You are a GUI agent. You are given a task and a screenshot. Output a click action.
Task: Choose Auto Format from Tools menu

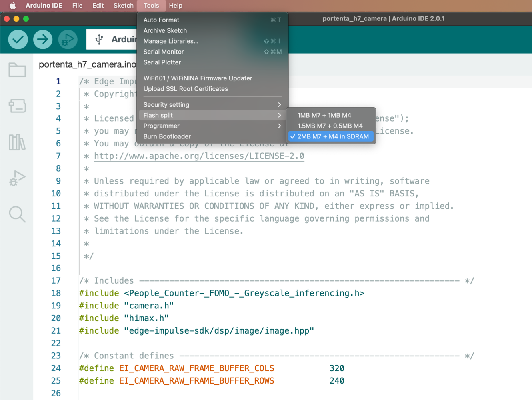pyautogui.click(x=212, y=20)
